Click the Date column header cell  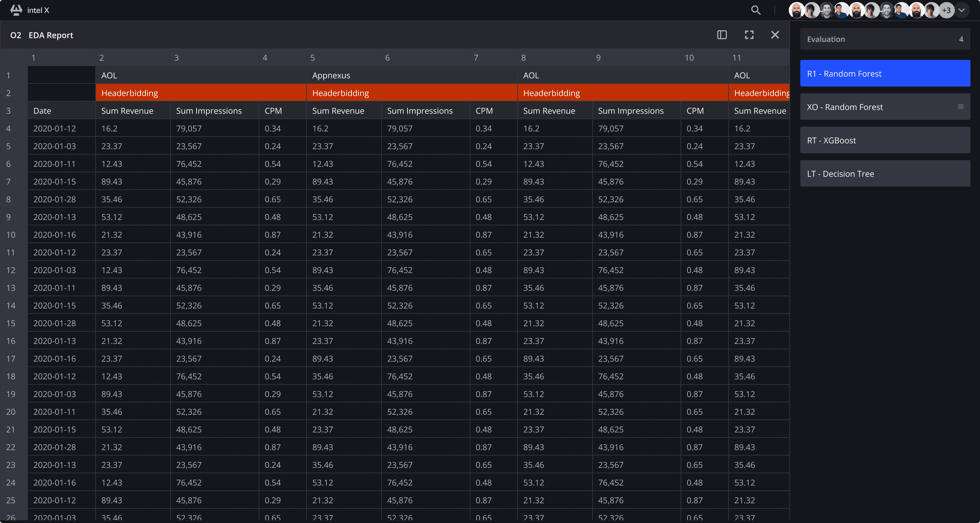61,111
